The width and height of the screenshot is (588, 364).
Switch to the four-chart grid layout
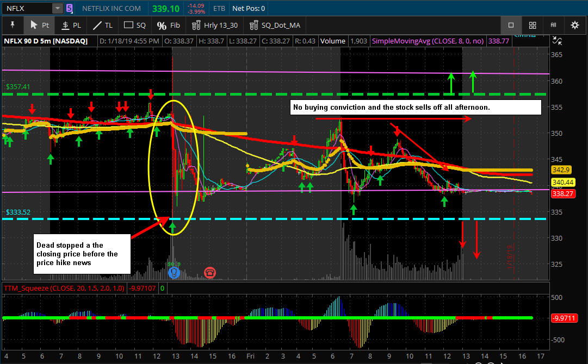533,25
